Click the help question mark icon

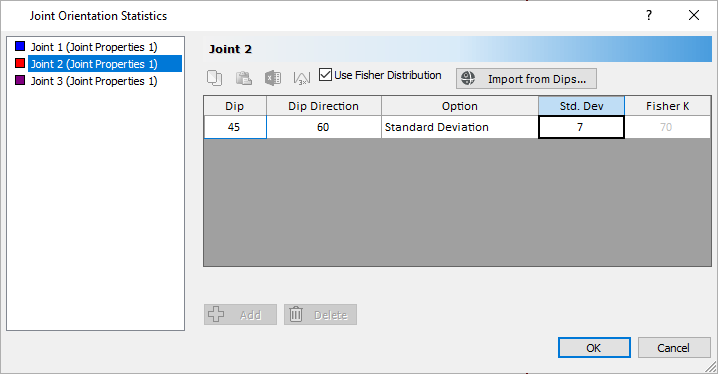649,15
